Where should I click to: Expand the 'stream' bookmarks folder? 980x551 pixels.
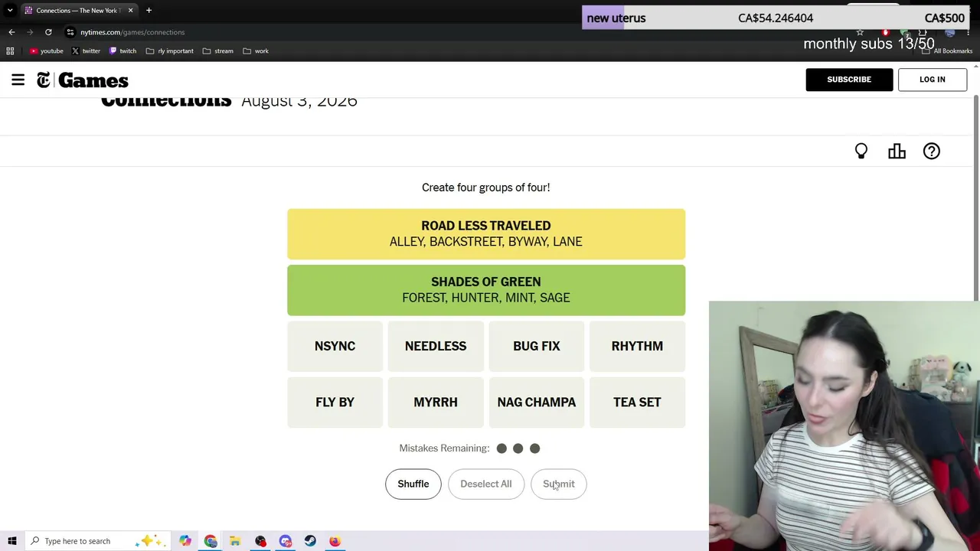coord(218,51)
